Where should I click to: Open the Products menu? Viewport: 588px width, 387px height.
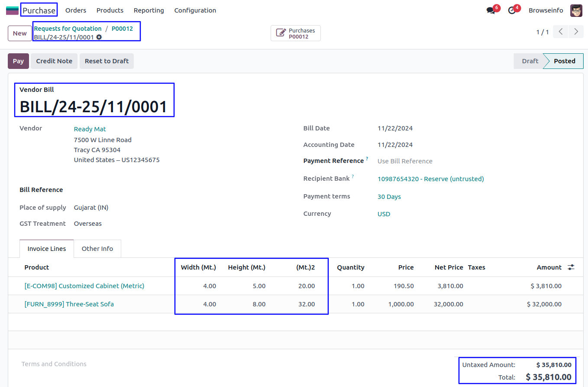pyautogui.click(x=110, y=10)
